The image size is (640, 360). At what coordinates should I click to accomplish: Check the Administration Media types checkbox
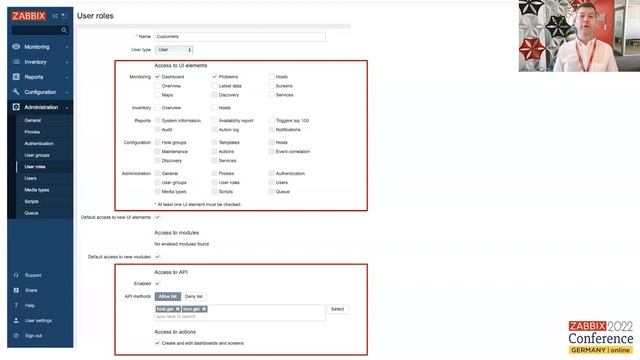(x=157, y=191)
